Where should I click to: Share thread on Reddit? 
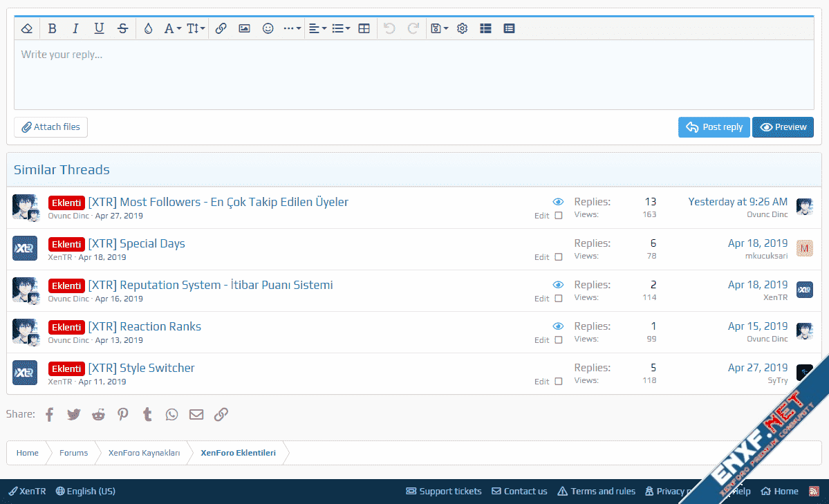(99, 414)
